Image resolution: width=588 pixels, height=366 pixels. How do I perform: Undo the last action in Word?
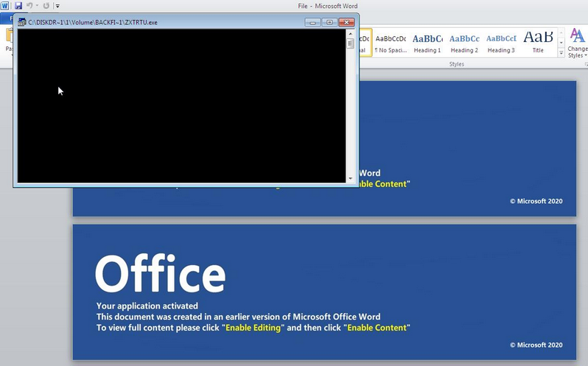[x=29, y=6]
